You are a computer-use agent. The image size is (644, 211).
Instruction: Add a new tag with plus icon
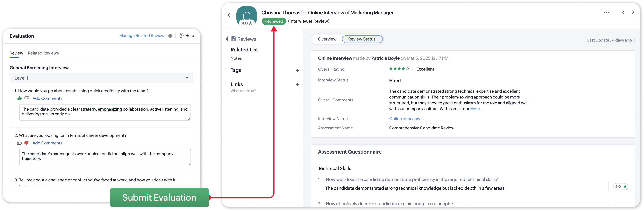297,71
